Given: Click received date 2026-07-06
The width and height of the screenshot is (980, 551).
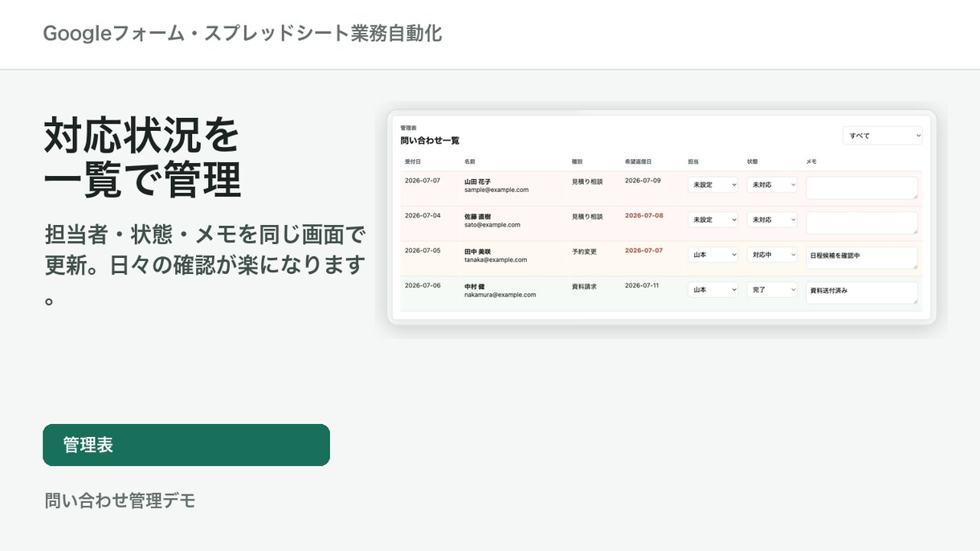Looking at the screenshot, I should 423,285.
